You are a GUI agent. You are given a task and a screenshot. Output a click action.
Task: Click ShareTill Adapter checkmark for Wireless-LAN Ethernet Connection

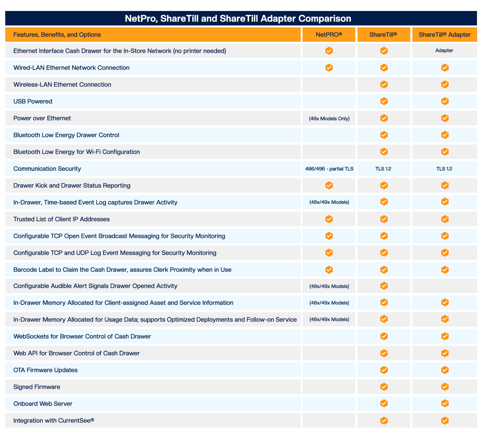(x=445, y=84)
